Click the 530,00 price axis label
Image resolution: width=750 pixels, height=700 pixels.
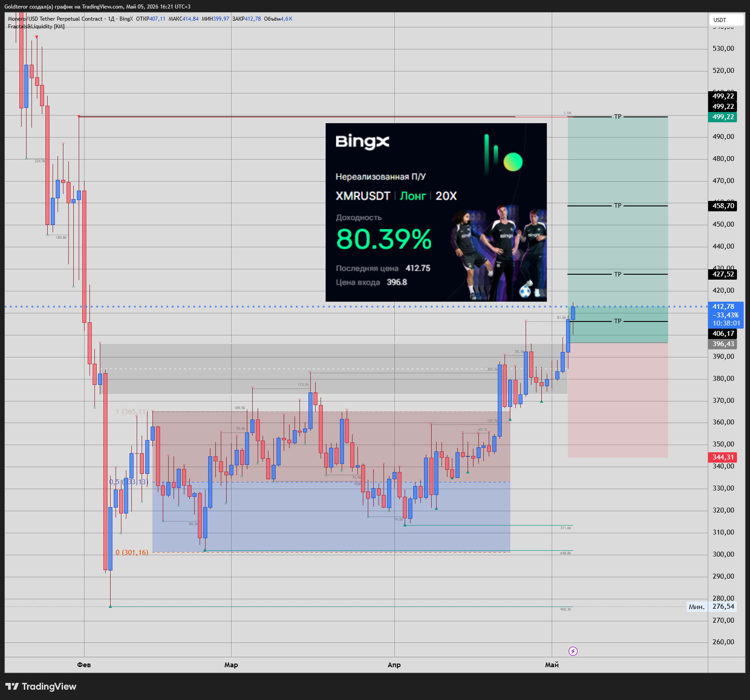pos(723,49)
